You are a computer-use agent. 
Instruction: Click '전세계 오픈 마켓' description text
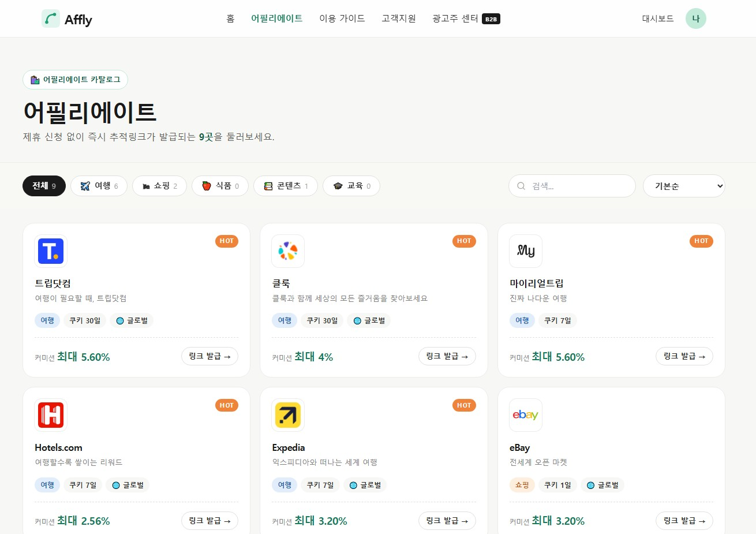pyautogui.click(x=538, y=462)
